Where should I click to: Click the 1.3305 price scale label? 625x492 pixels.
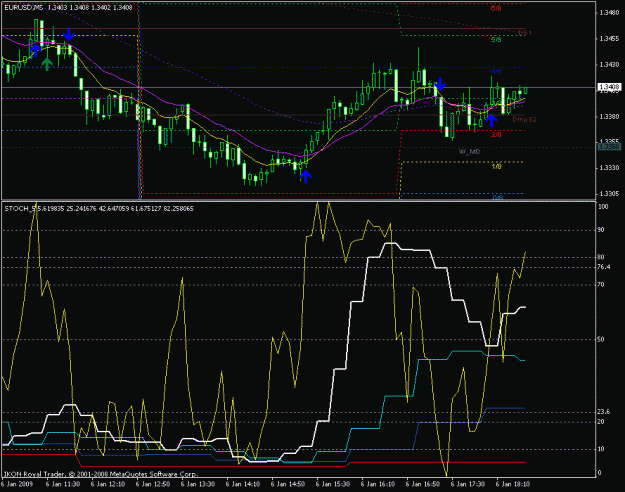[609, 194]
